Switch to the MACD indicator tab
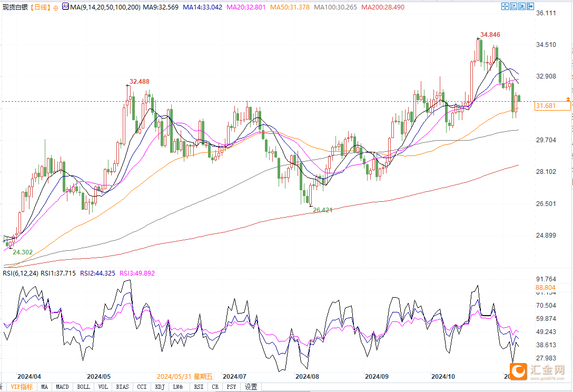The image size is (573, 392). pos(62,387)
